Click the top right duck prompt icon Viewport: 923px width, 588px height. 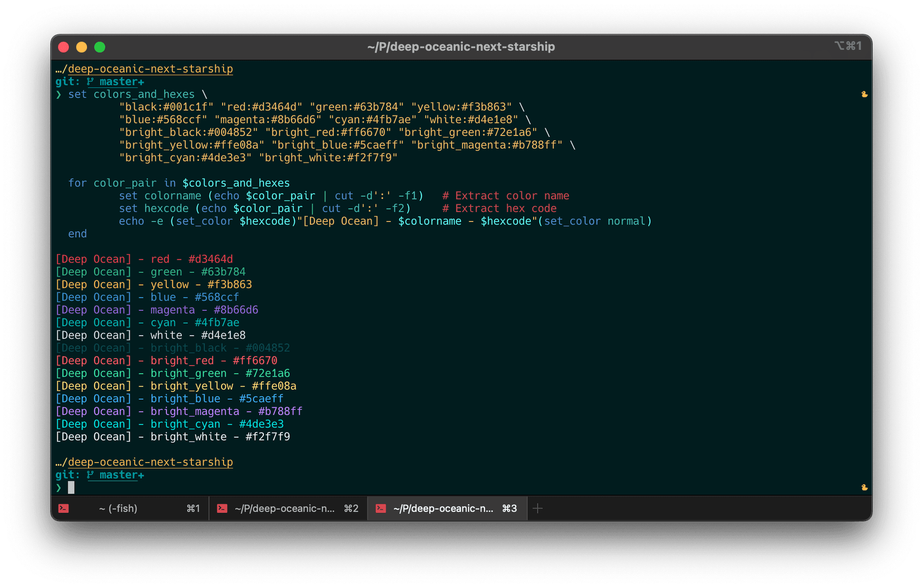pos(864,94)
